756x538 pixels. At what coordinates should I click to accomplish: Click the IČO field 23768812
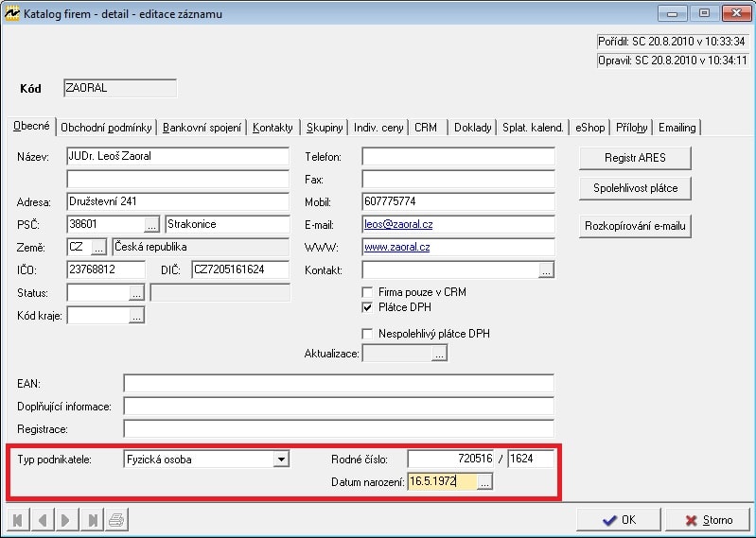(x=106, y=269)
